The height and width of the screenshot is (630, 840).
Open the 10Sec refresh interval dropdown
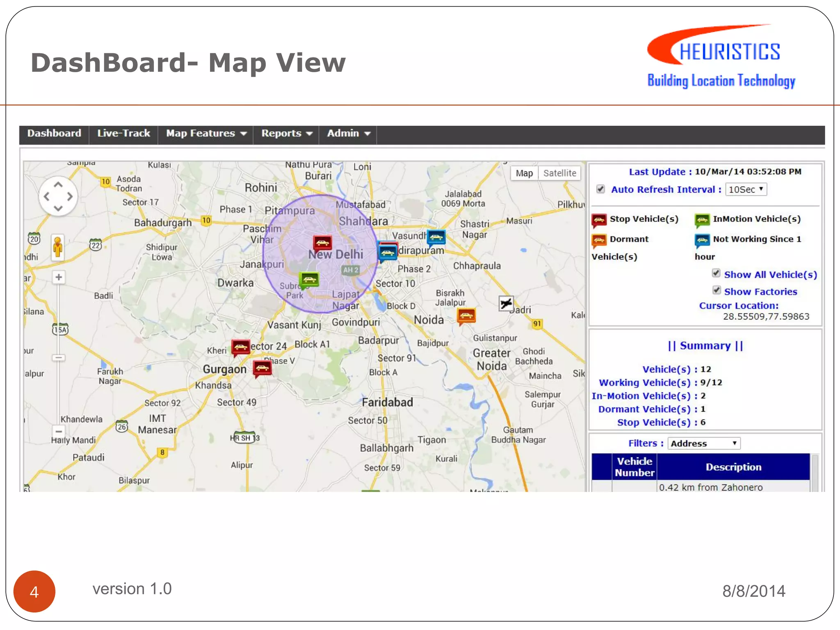(746, 189)
